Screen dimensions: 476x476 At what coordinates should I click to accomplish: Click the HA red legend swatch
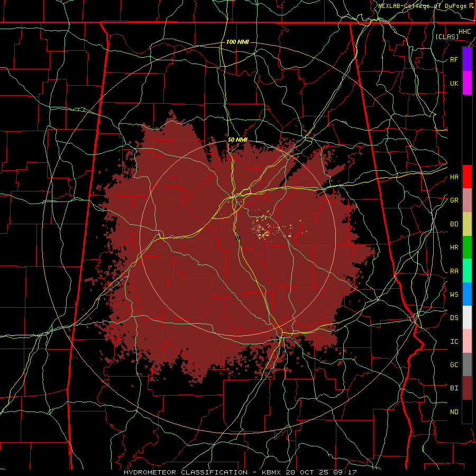click(467, 177)
